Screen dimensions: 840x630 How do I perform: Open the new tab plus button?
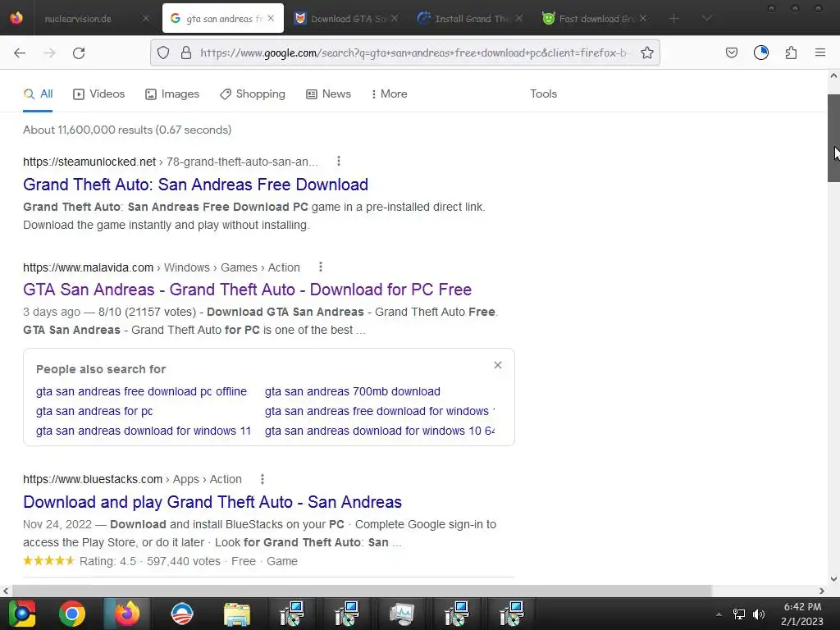(x=674, y=19)
